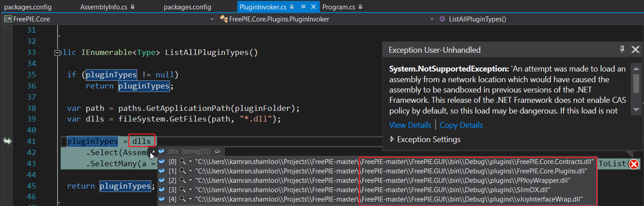The width and height of the screenshot is (644, 206).
Task: Open visualizer dropdown arrow for item [1]
Action: 190,171
